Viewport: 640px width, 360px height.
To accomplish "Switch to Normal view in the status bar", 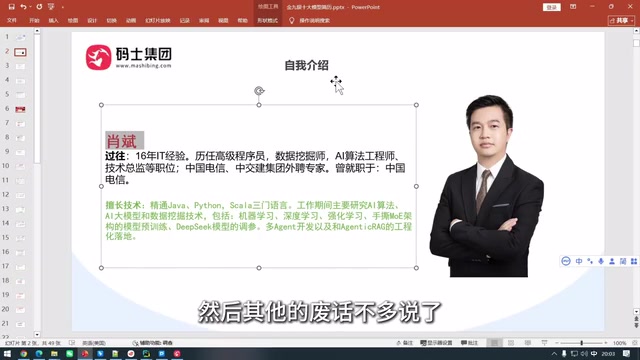I will click(494, 343).
